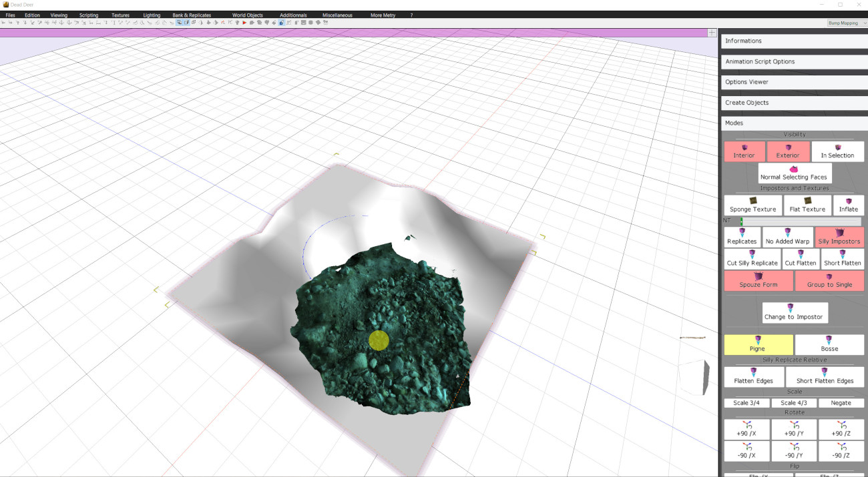Image resolution: width=868 pixels, height=477 pixels.
Task: Open the Lighting menu
Action: (x=152, y=15)
